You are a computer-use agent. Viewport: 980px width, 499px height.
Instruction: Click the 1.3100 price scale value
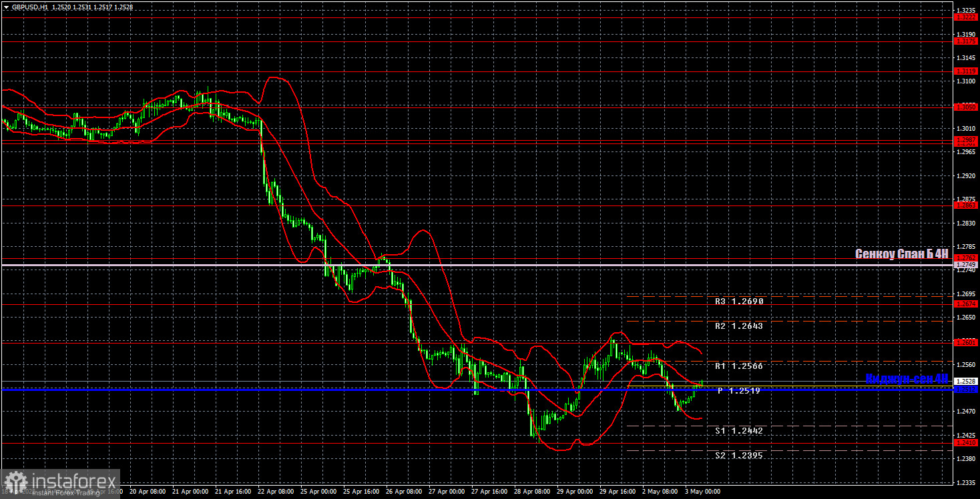point(966,81)
